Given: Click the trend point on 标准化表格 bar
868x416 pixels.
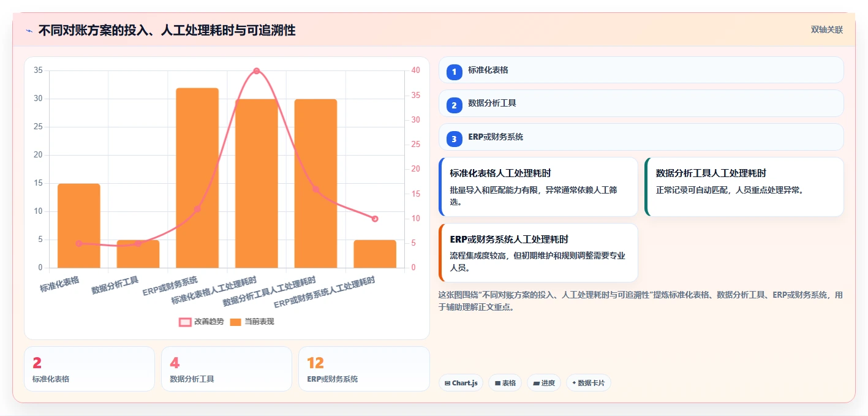Looking at the screenshot, I should (x=79, y=243).
